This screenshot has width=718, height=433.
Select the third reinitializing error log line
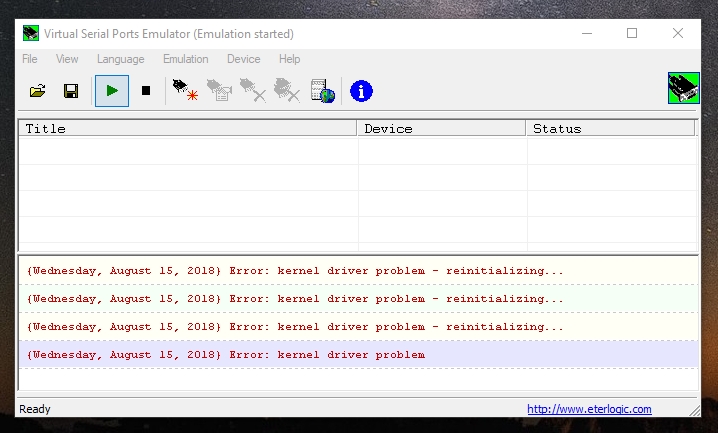tap(359, 326)
